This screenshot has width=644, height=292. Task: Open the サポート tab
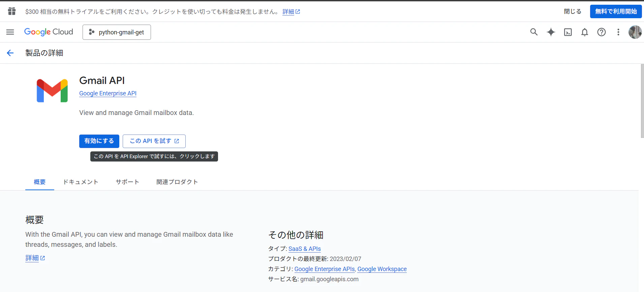[x=127, y=182]
